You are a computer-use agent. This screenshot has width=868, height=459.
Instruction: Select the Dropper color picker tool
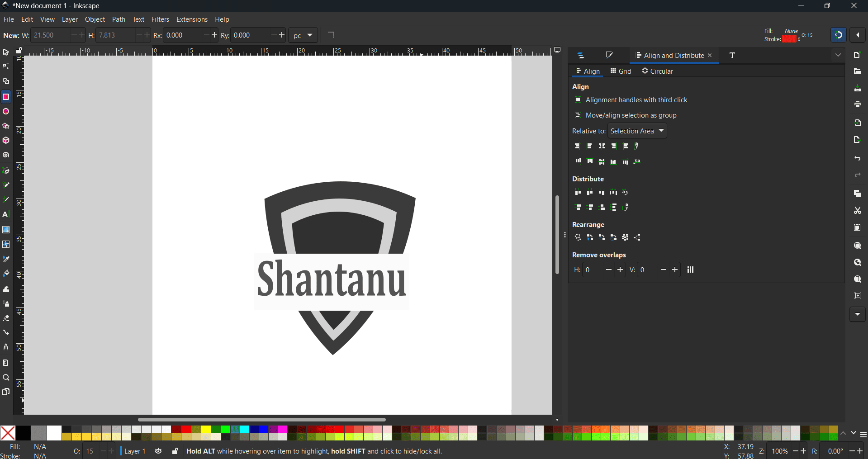[6, 259]
